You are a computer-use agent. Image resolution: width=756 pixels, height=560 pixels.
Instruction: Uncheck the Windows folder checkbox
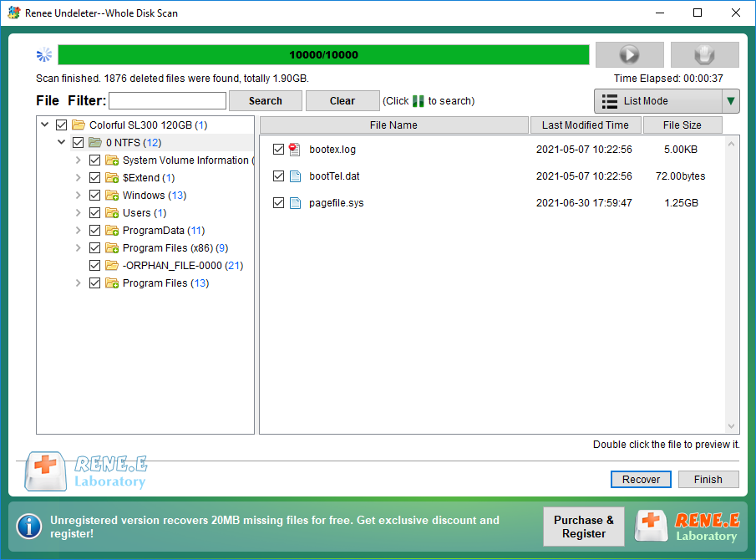tap(95, 195)
